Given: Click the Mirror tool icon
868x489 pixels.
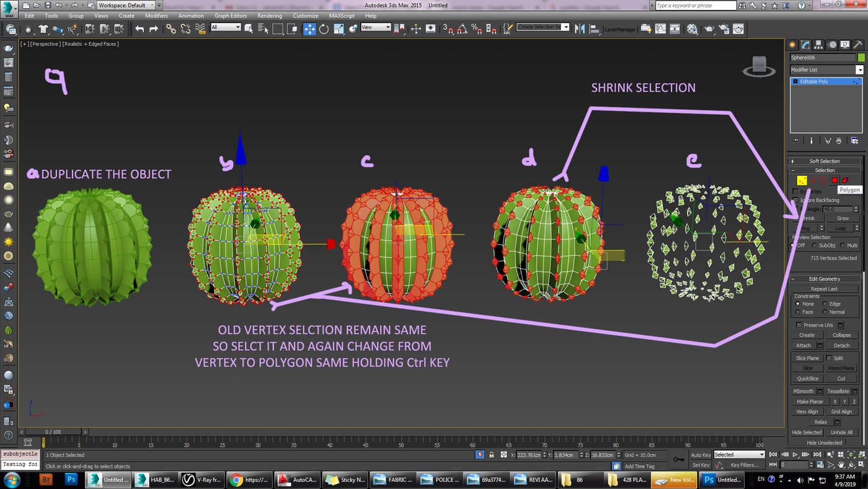Looking at the screenshot, I should (580, 29).
